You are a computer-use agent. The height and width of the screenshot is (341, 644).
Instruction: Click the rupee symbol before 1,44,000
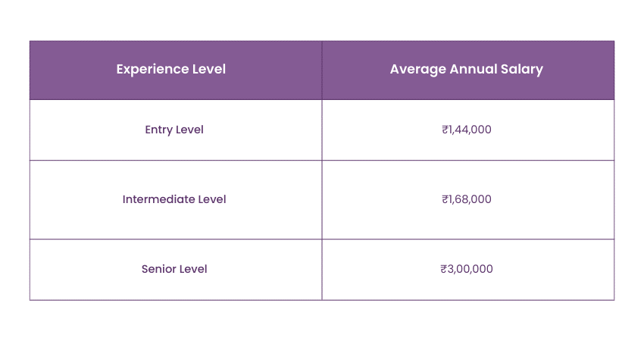(445, 130)
